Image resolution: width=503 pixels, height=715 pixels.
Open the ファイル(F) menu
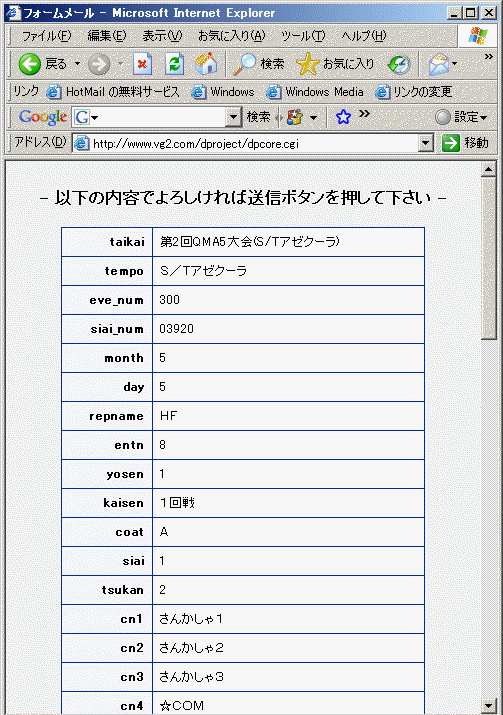47,36
